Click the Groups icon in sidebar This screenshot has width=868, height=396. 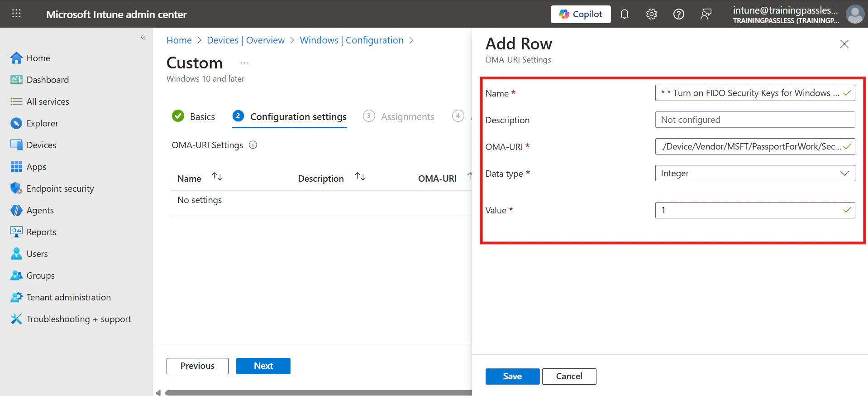click(x=16, y=275)
